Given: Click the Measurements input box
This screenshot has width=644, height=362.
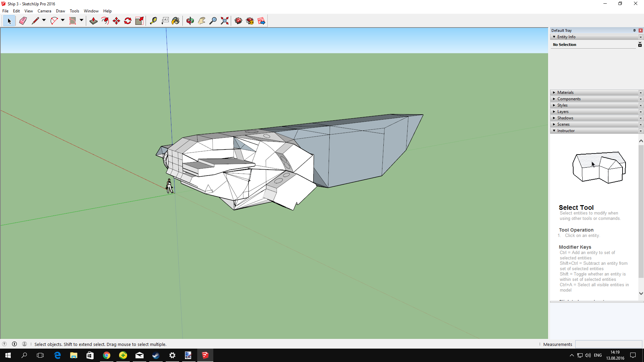Looking at the screenshot, I should point(609,344).
